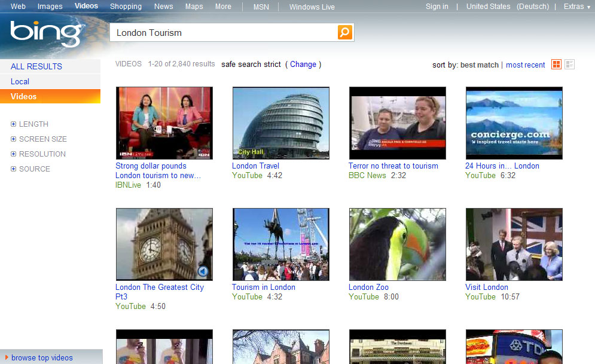Select the Videos tab in top bar

86,6
